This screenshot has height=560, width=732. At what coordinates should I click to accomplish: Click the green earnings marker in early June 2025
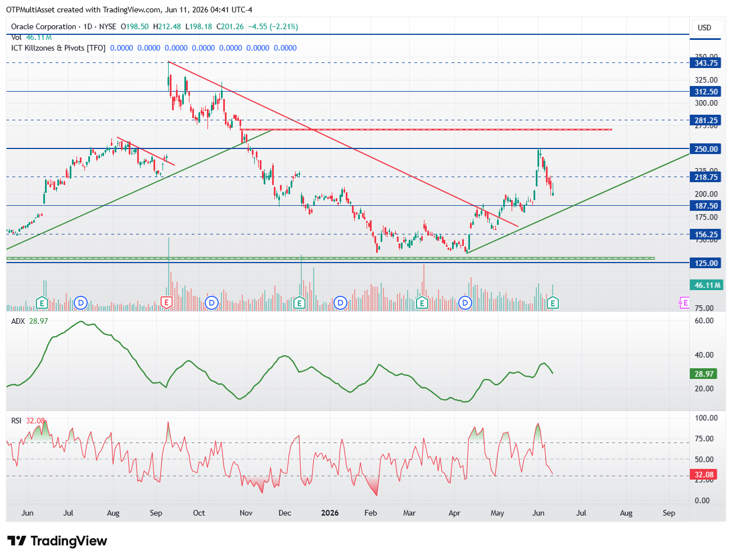click(42, 303)
